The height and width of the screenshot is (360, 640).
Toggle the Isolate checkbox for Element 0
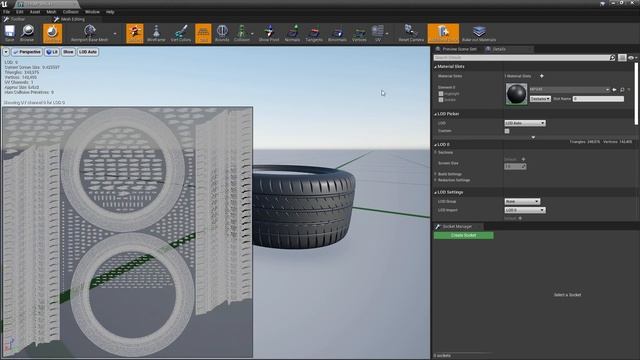point(441,100)
